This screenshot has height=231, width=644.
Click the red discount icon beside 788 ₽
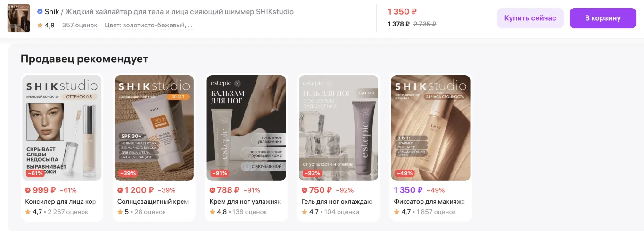click(212, 190)
